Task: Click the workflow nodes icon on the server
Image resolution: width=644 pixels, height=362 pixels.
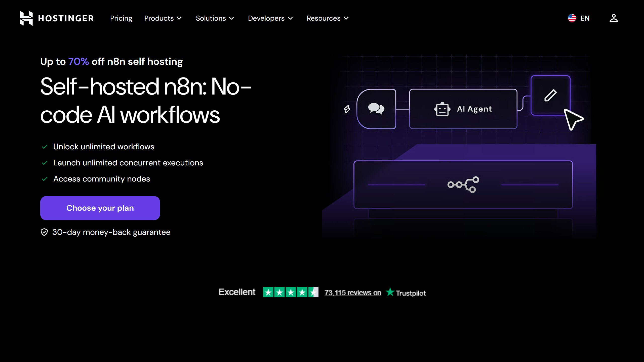Action: point(463,185)
